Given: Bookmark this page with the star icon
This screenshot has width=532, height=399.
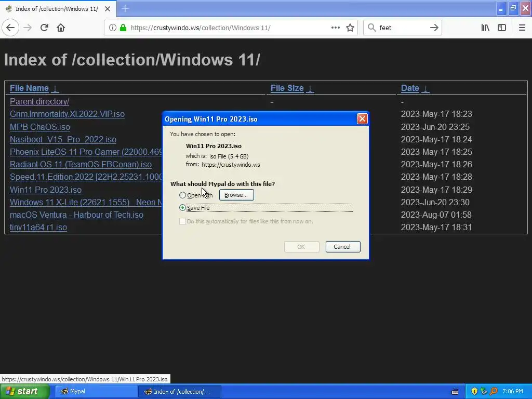Looking at the screenshot, I should pos(350,28).
